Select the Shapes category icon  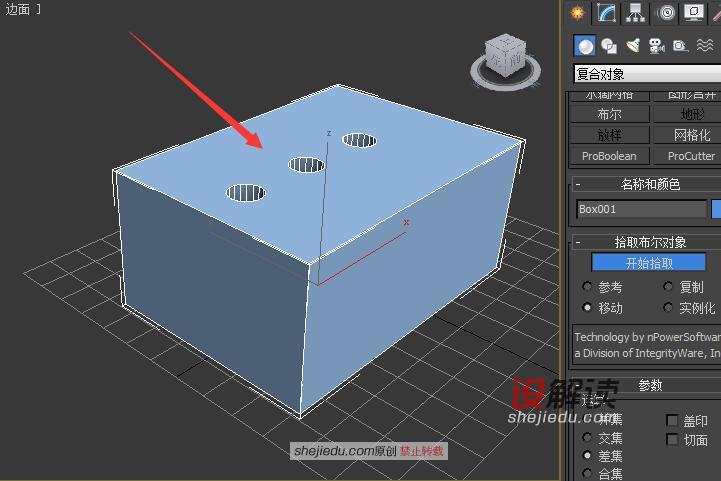click(609, 46)
